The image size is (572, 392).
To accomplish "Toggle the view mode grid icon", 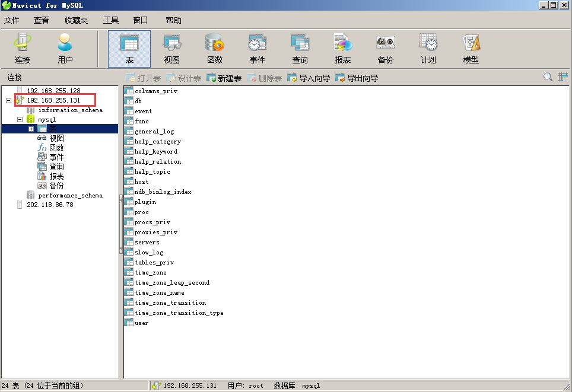I will (x=563, y=77).
